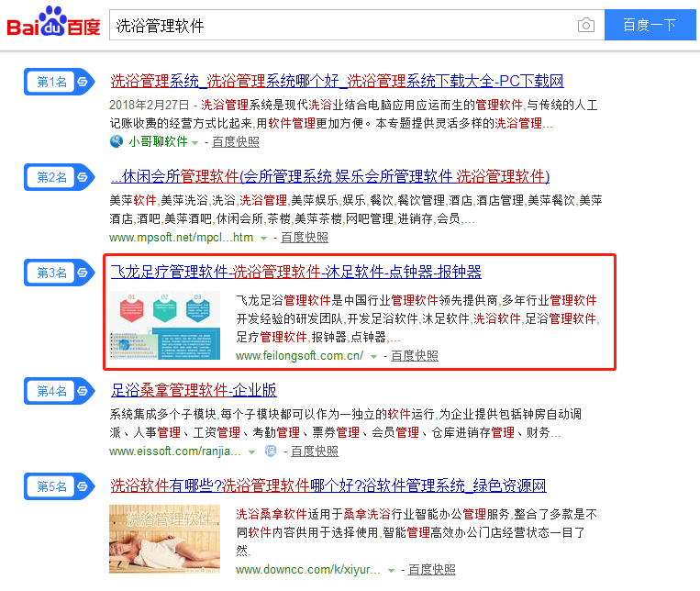The height and width of the screenshot is (591, 700).
Task: Expand dropdown arrow after www.mpsoft.net URL
Action: click(x=264, y=239)
